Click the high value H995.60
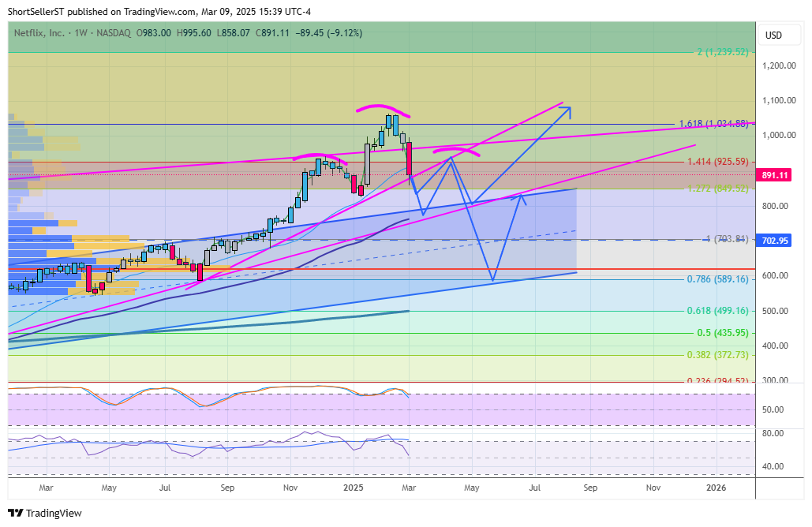Screen dimensions: 812x527 (x=193, y=33)
